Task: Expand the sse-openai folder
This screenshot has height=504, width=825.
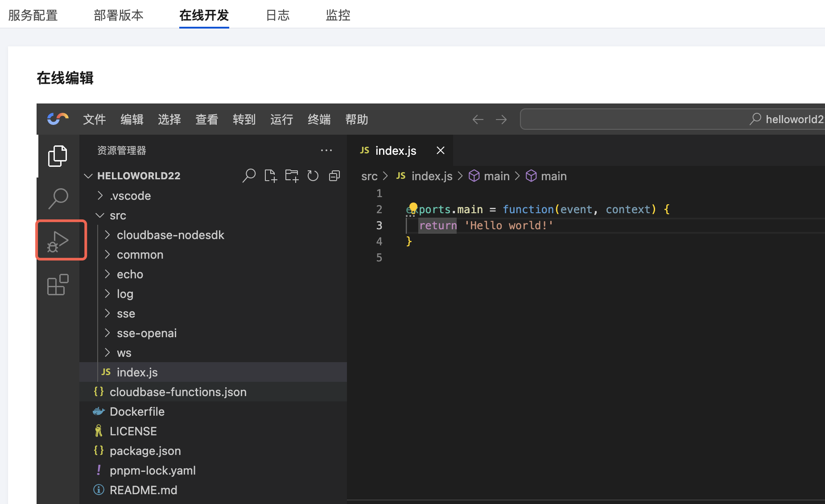Action: pyautogui.click(x=146, y=333)
